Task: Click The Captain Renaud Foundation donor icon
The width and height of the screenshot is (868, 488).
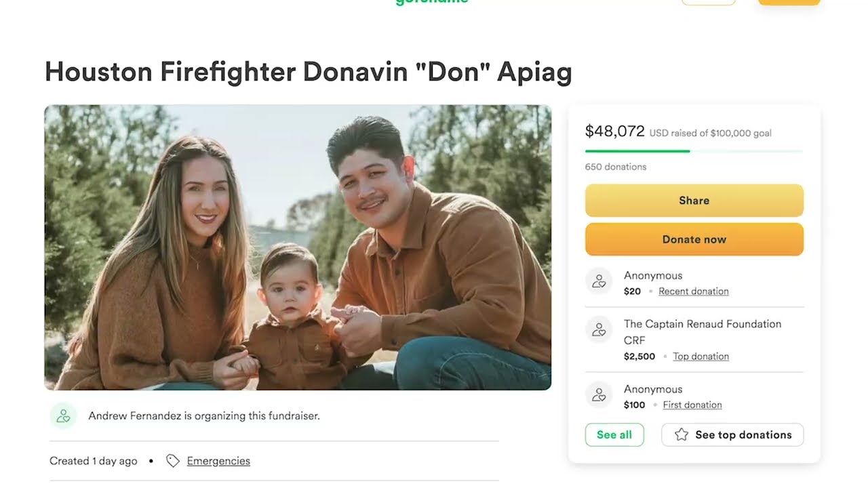Action: point(599,330)
